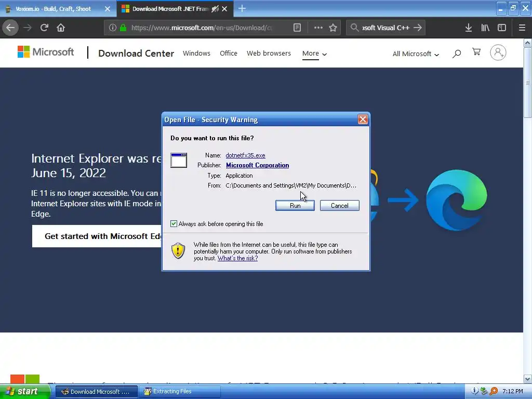532x399 pixels.
Task: Click the yellow security shield icon
Action: tap(178, 251)
